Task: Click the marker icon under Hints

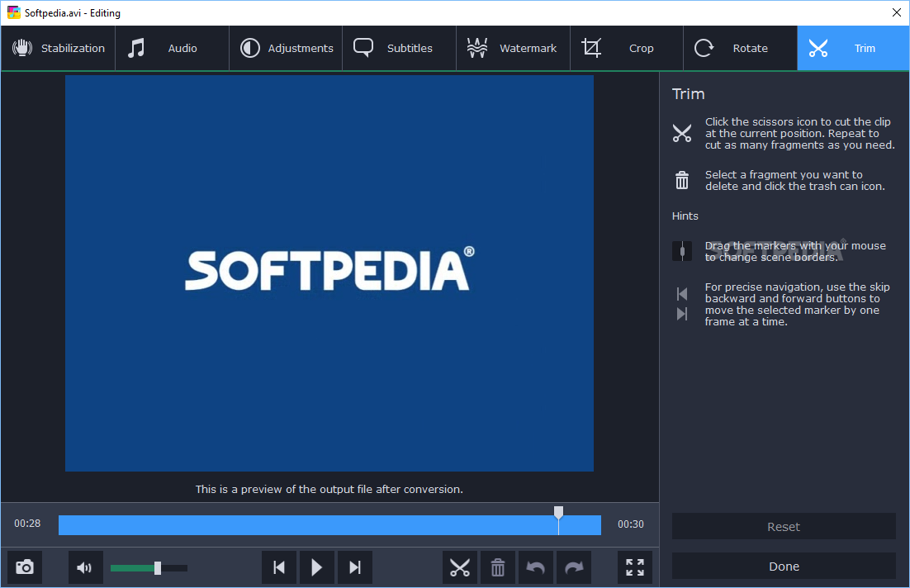Action: (x=682, y=251)
